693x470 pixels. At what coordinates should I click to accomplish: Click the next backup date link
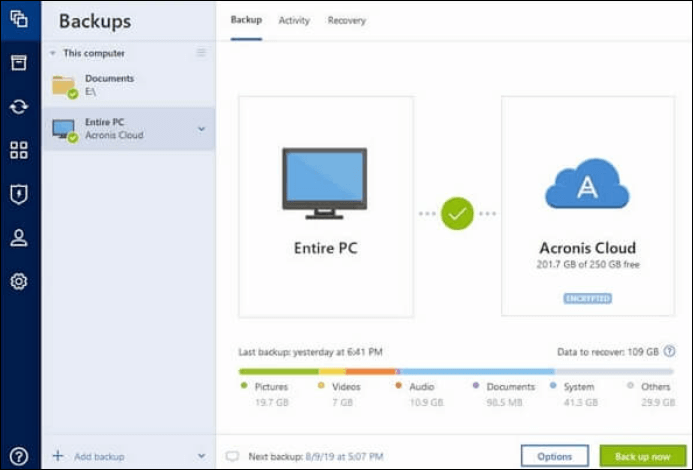click(344, 456)
